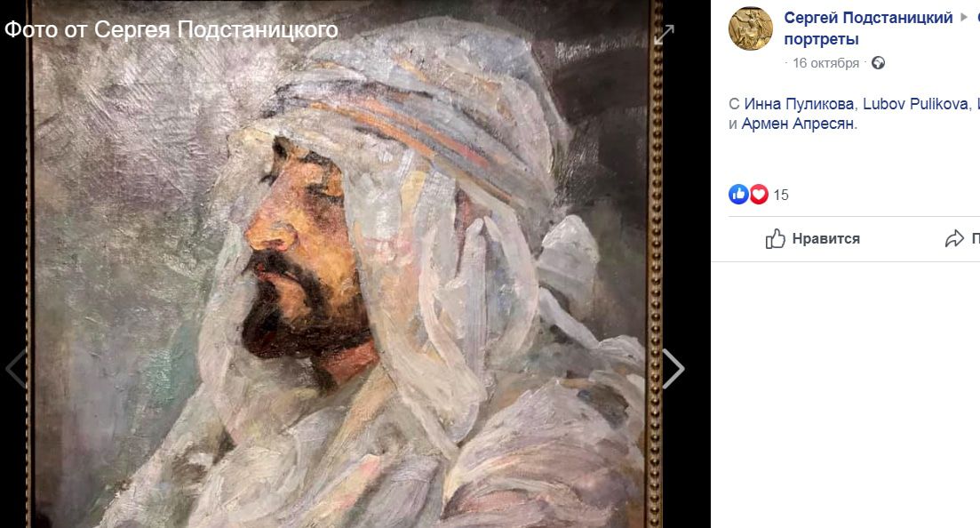Open Сергей Подстаницкий profile link

pyautogui.click(x=868, y=18)
